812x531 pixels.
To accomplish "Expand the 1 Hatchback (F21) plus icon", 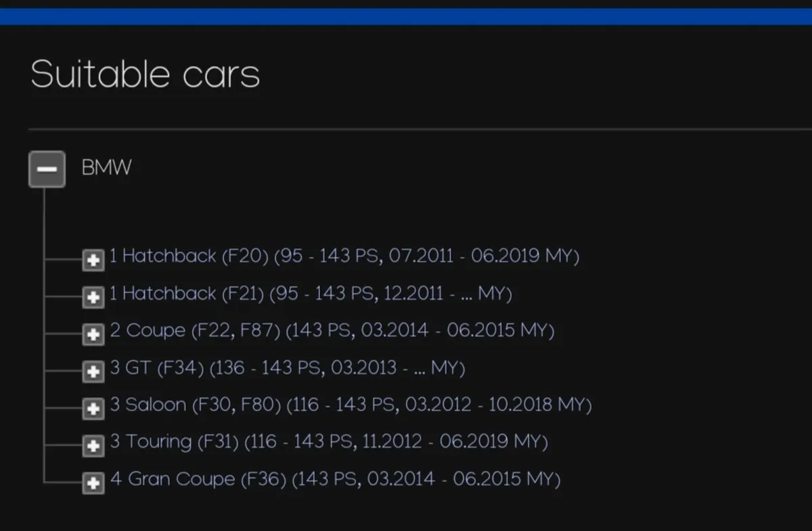I will tap(93, 296).
